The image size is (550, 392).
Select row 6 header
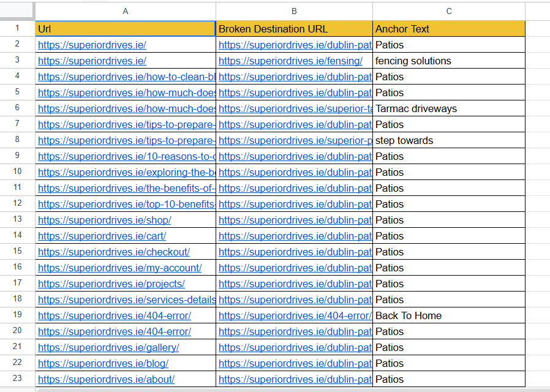[x=17, y=108]
